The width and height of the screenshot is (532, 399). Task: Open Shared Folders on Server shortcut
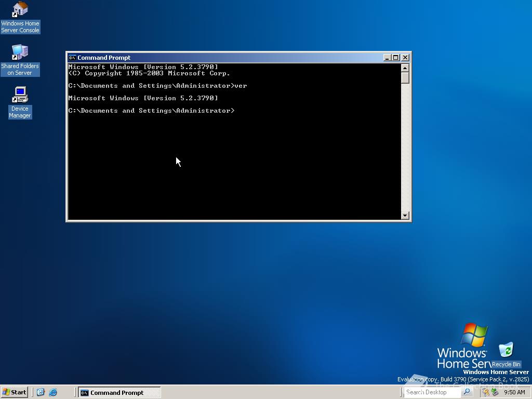(x=20, y=60)
